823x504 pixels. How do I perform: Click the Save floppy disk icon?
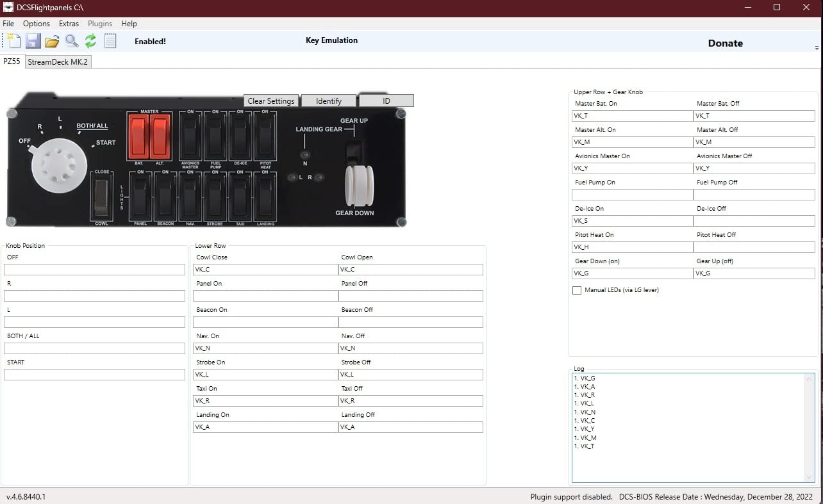[33, 41]
